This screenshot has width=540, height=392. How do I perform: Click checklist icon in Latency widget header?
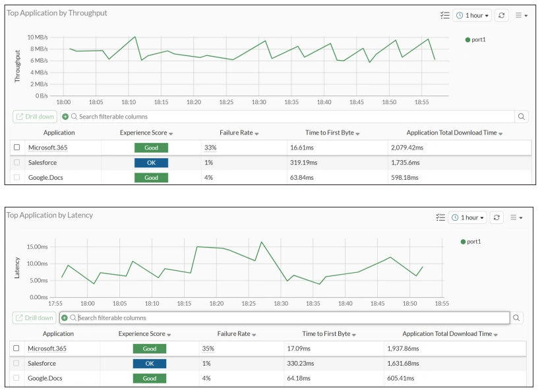coord(440,217)
